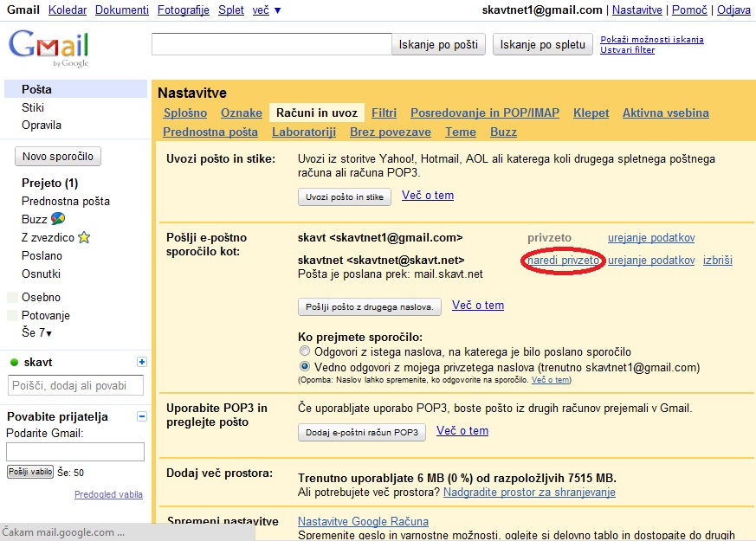Open the Oznake settings tab
Viewport: 756px width, 541px height.
point(242,113)
